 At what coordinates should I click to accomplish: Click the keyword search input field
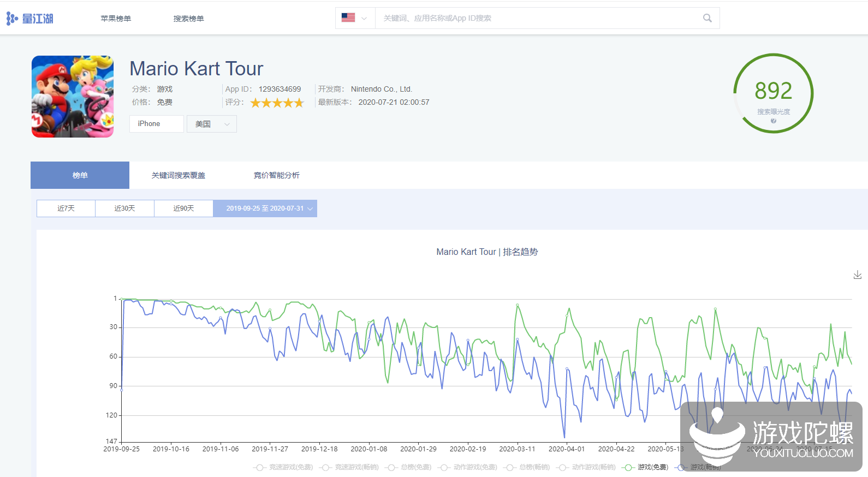(x=535, y=18)
